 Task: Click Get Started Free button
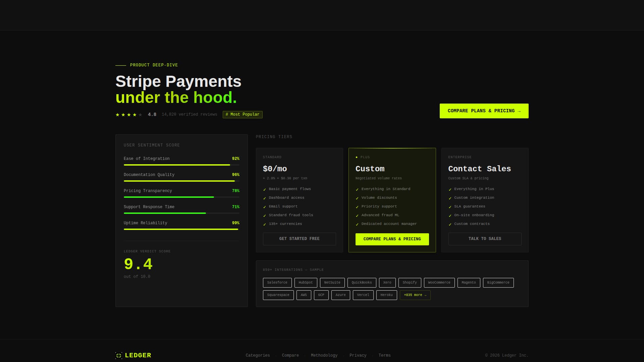point(299,239)
